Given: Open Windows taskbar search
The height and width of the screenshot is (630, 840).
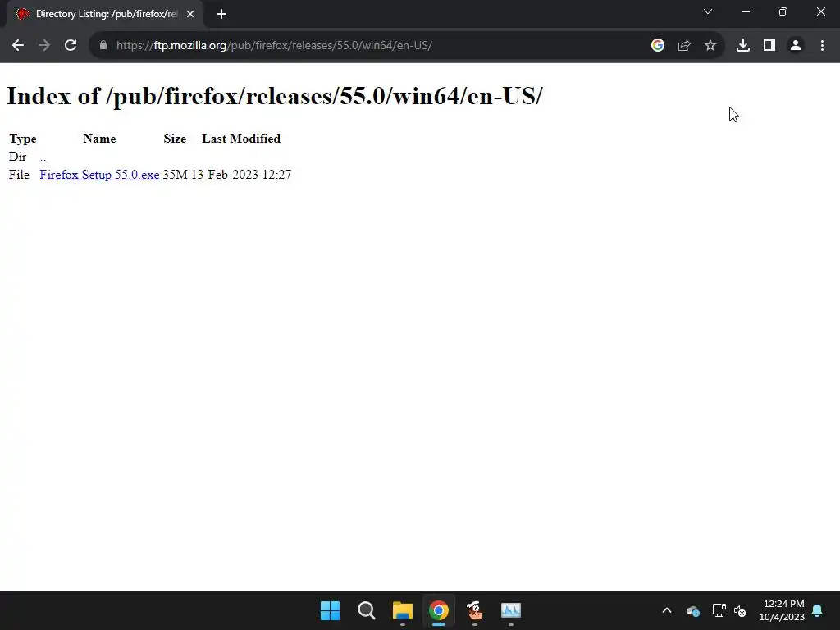Looking at the screenshot, I should pyautogui.click(x=367, y=610).
